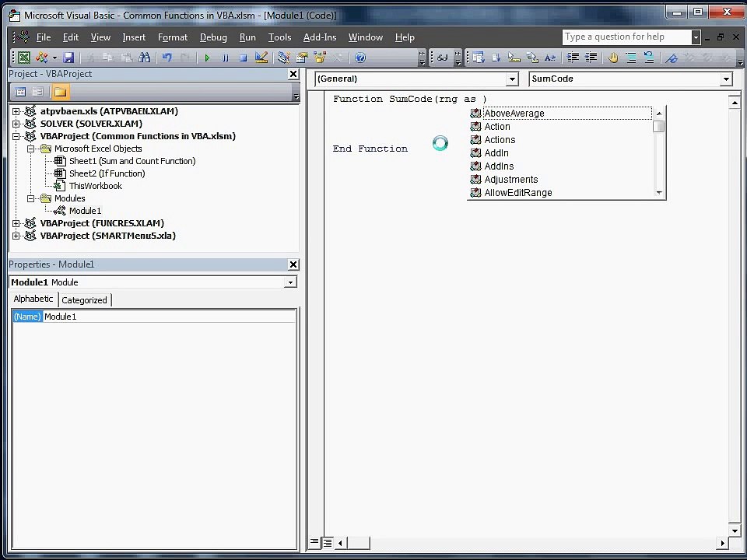The width and height of the screenshot is (747, 560).
Task: Click the Quick Info icon
Action: [x=514, y=58]
